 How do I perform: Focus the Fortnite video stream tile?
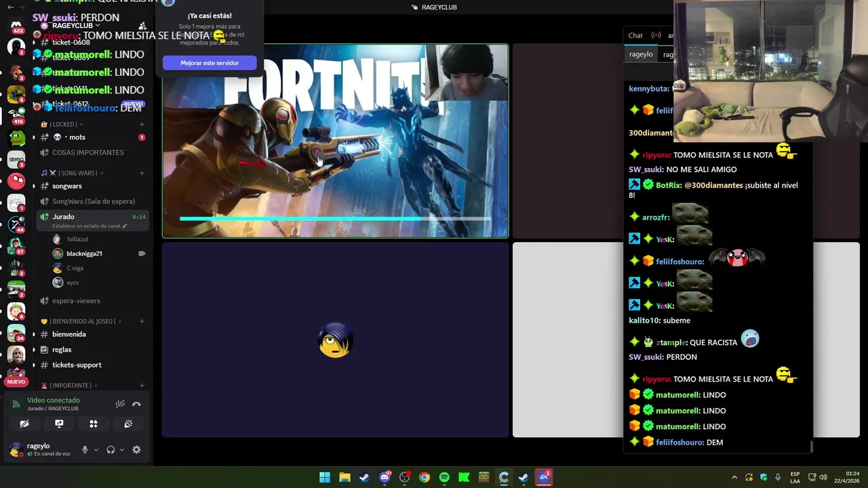point(335,141)
